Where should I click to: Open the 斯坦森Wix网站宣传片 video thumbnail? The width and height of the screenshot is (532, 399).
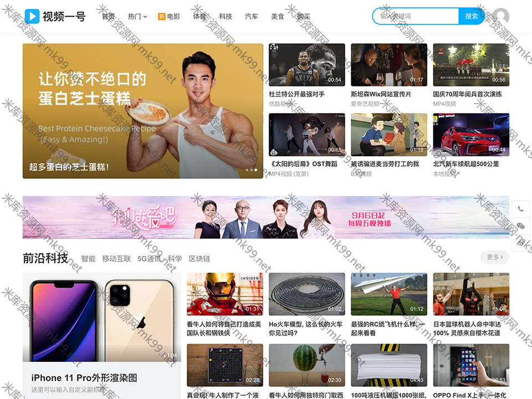[x=389, y=65]
